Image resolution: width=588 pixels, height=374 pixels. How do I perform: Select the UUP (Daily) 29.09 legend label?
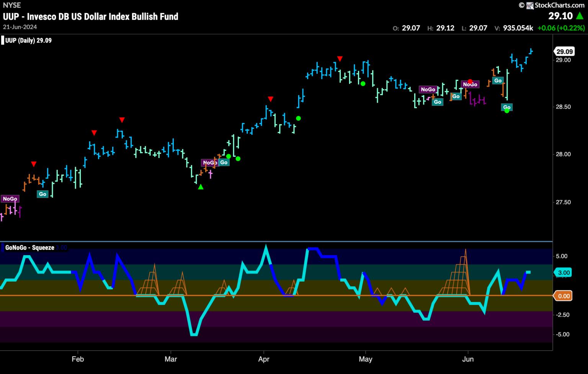[x=28, y=40]
